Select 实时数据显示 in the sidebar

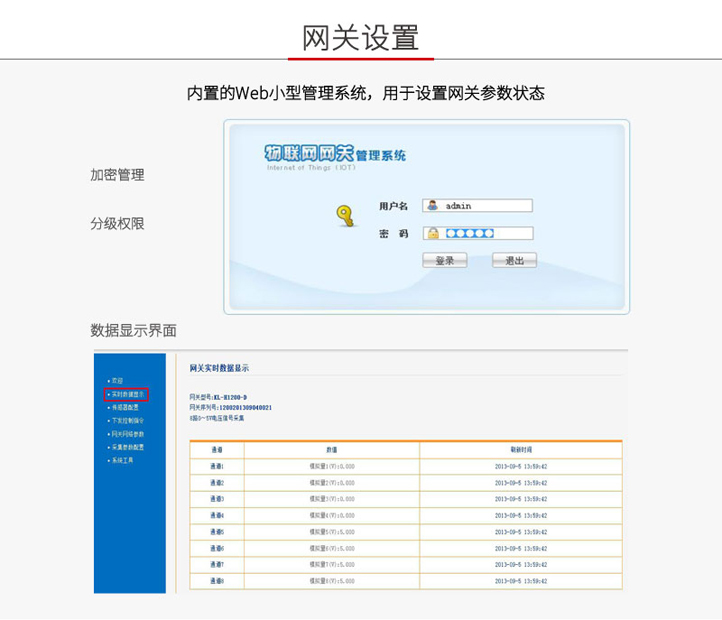tap(126, 394)
